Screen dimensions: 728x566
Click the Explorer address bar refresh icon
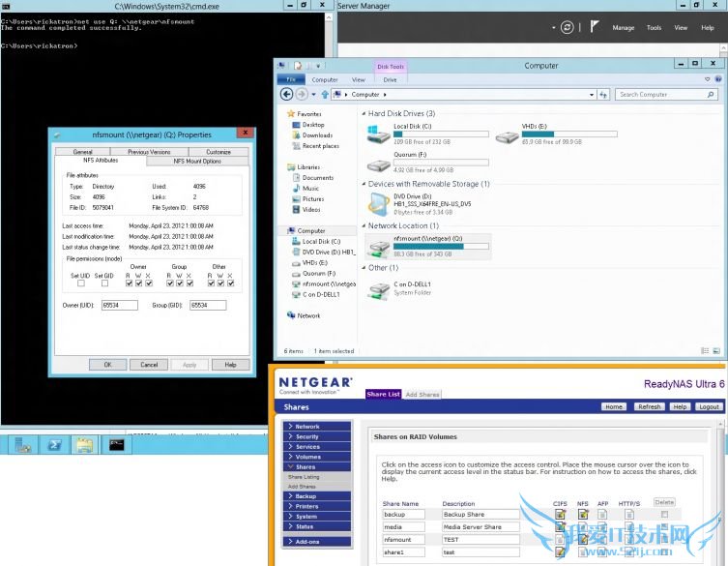603,95
